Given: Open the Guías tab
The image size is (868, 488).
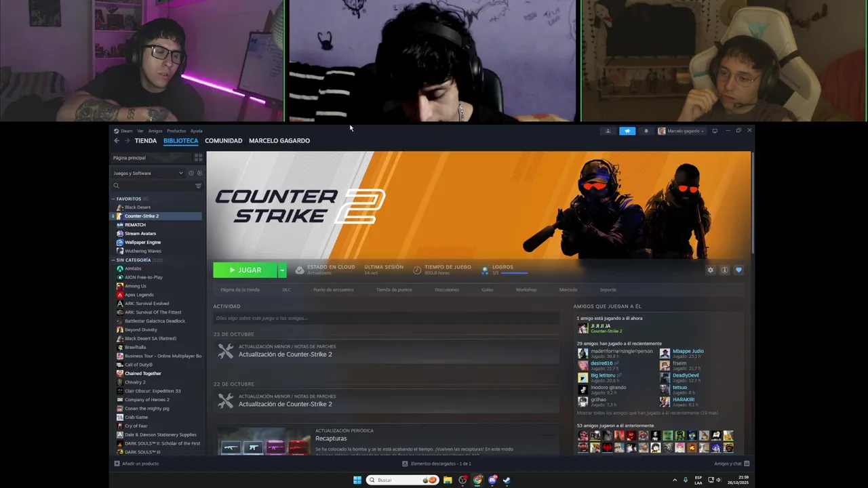Looking at the screenshot, I should click(488, 289).
